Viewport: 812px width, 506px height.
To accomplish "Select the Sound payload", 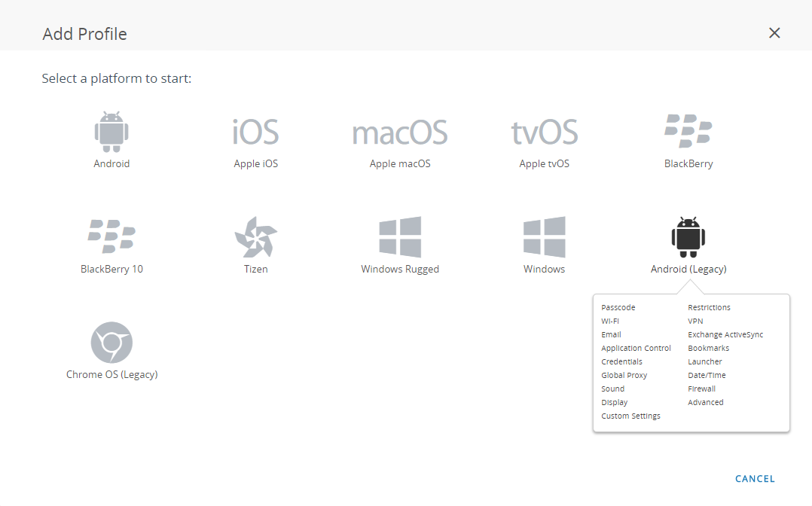I will coord(612,389).
